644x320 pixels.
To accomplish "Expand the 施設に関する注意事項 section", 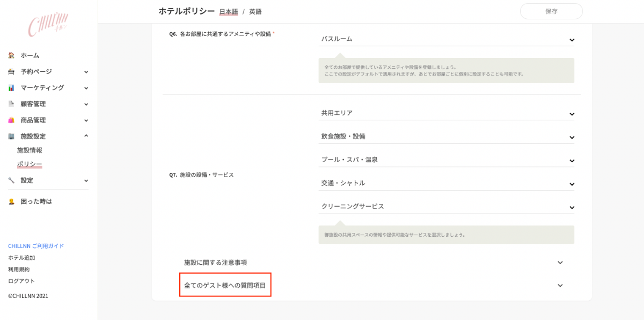I will (x=373, y=263).
